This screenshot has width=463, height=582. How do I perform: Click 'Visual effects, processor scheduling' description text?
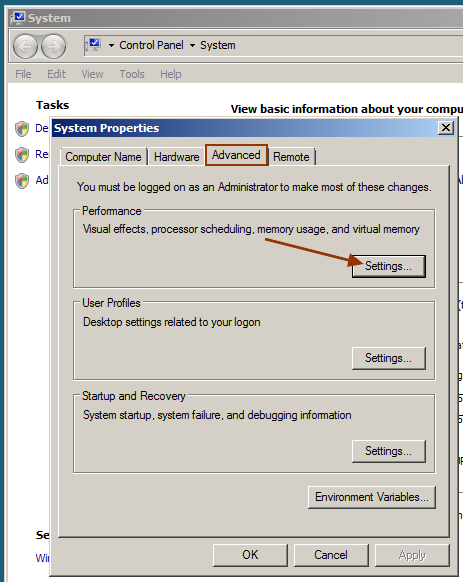(x=251, y=229)
